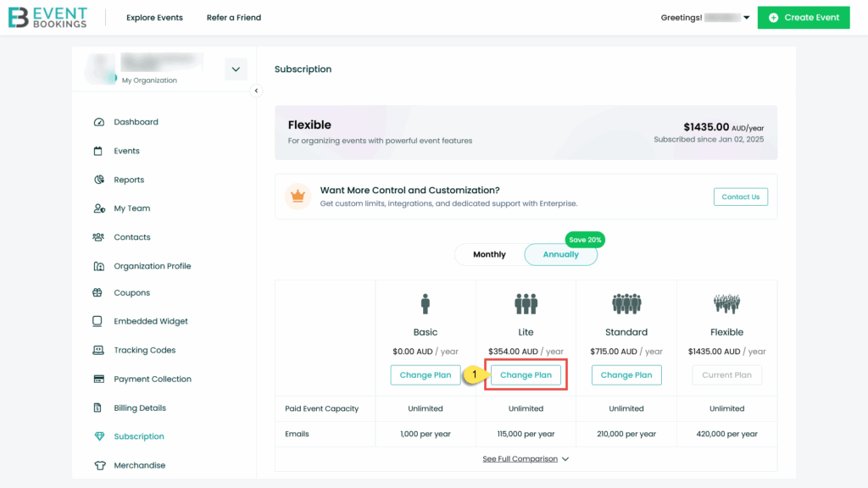
Task: Click Change Plan under Lite
Action: click(x=526, y=375)
